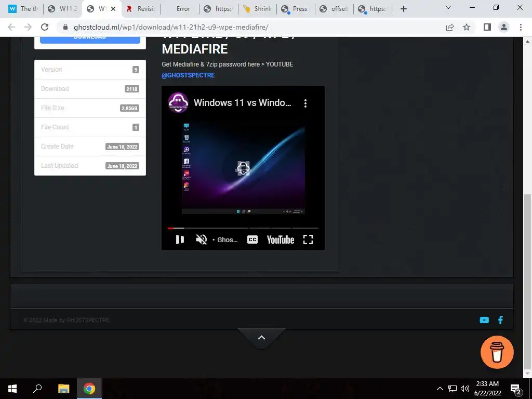Switch to 'The th' tab
The image size is (532, 399).
(x=23, y=9)
